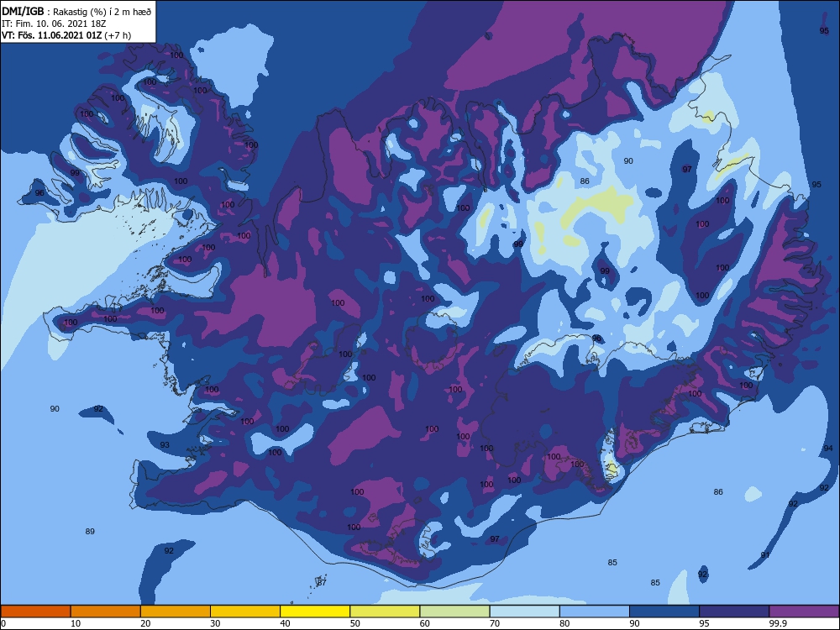Click the '50' tick on the color scale

tap(355, 623)
